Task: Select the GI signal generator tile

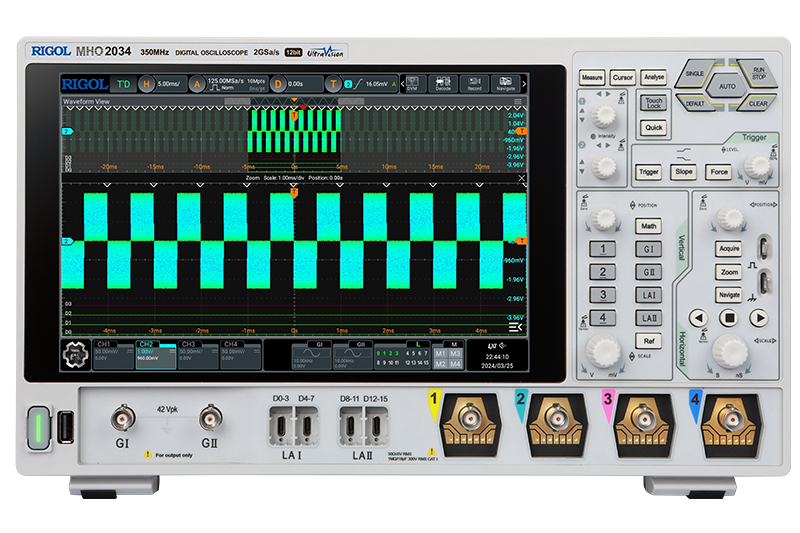Action: tap(312, 356)
